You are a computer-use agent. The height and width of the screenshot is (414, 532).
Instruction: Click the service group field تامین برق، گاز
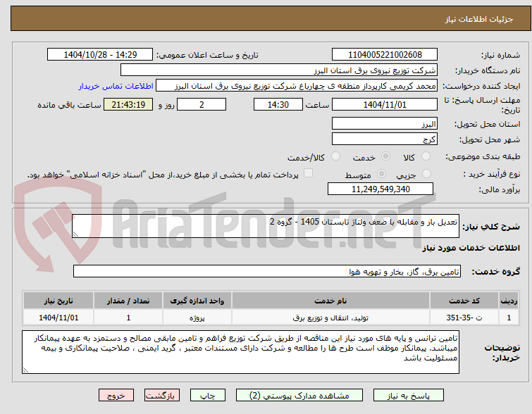[x=266, y=271]
